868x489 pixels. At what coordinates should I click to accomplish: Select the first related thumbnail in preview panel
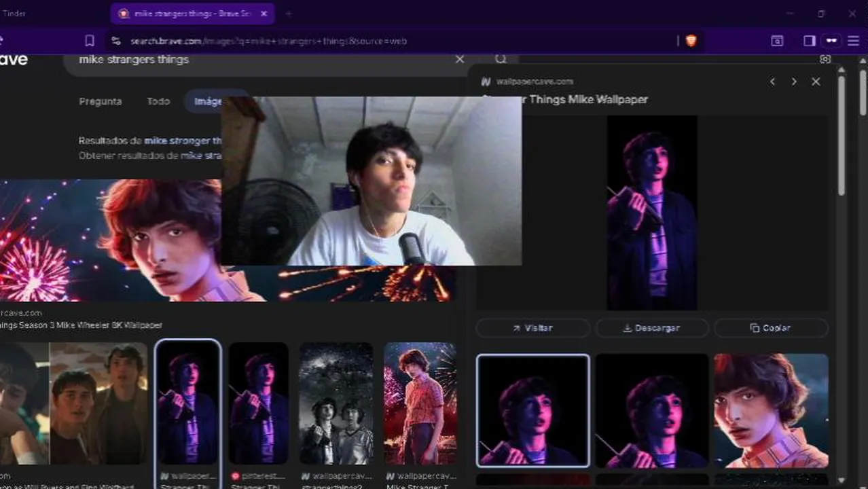[x=533, y=410]
